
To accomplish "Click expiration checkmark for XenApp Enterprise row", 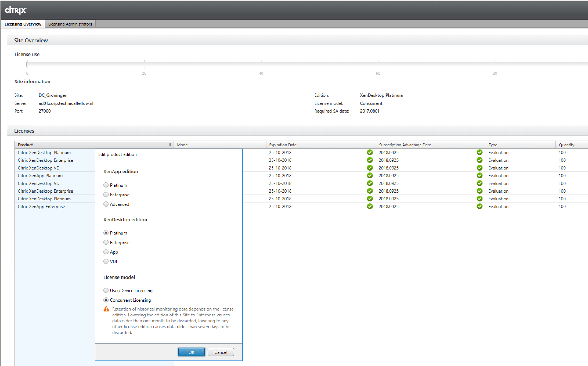I will pos(369,206).
